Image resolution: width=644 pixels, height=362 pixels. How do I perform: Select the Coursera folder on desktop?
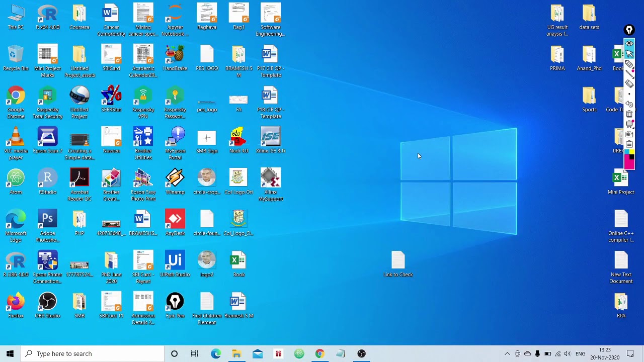click(x=79, y=18)
